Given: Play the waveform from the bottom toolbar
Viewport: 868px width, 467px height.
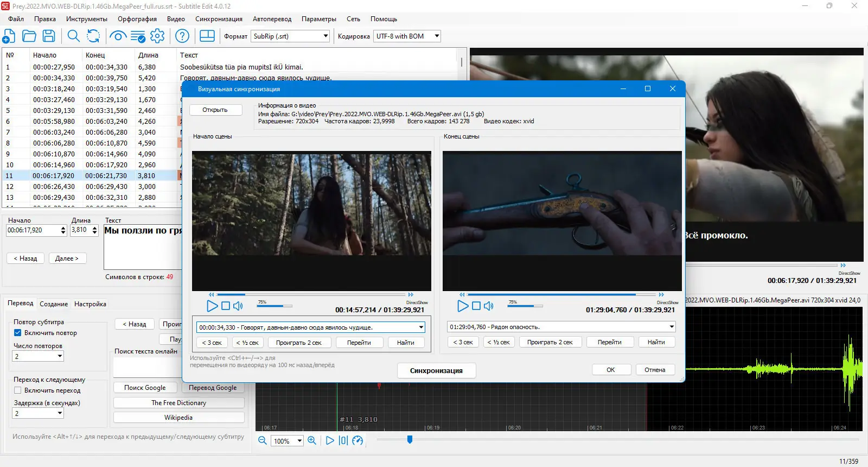Looking at the screenshot, I should (x=330, y=441).
